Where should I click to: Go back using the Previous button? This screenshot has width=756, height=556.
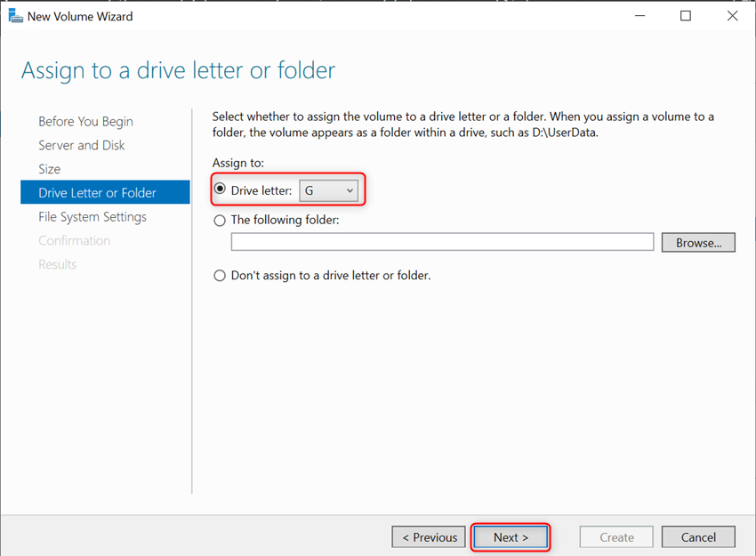[x=428, y=536]
